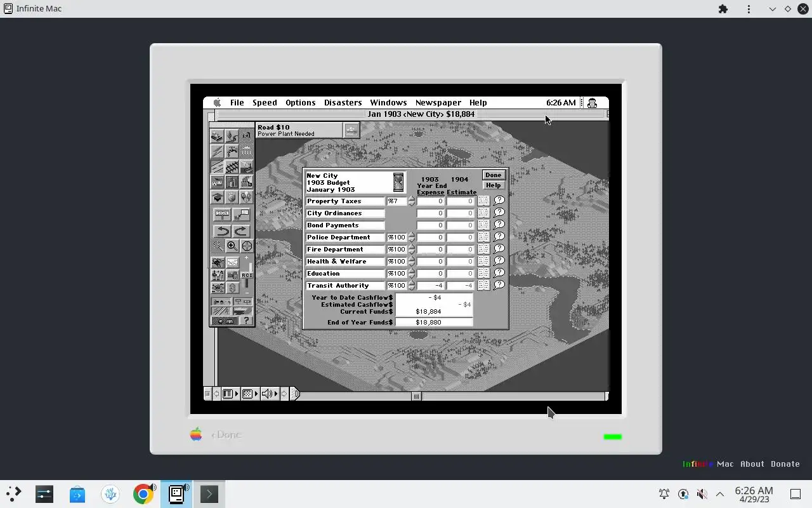The width and height of the screenshot is (812, 508).
Task: Open the File menu
Action: pos(237,102)
